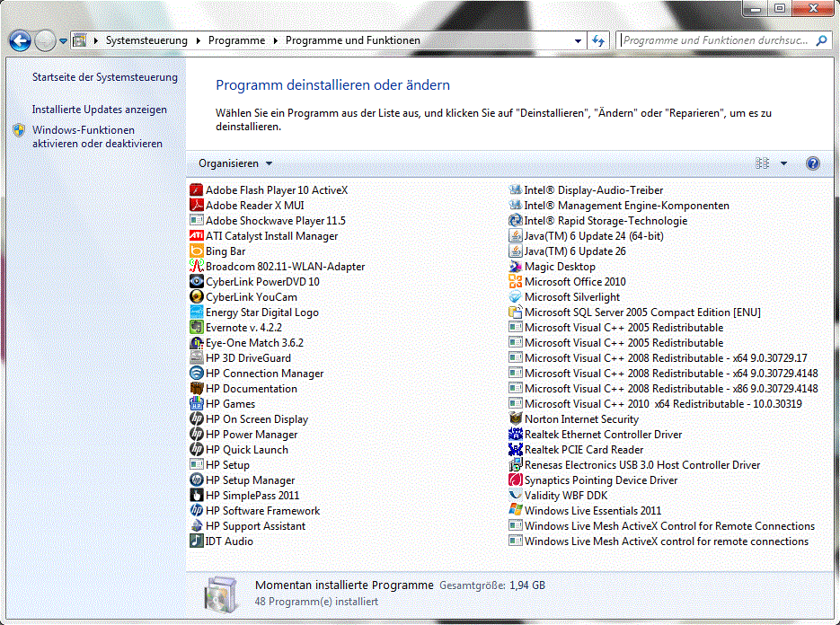This screenshot has height=625, width=840.
Task: Click the view layout icon in toolbar
Action: click(763, 163)
